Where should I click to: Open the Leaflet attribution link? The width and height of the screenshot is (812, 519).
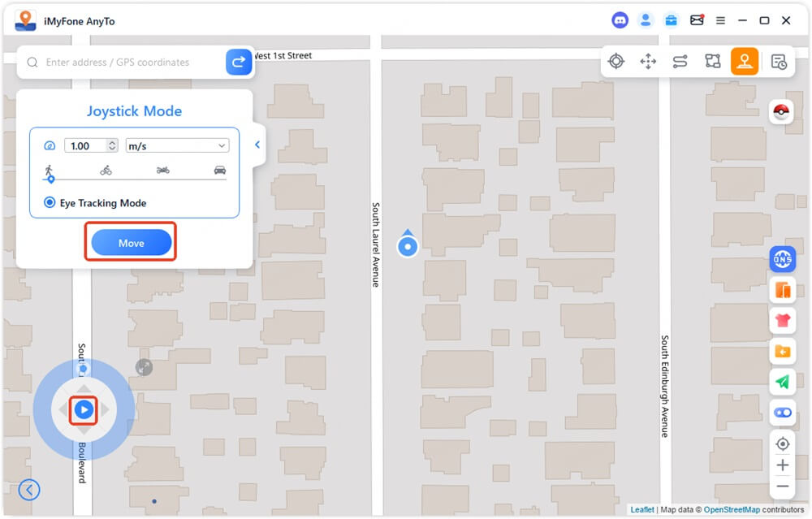pyautogui.click(x=642, y=510)
